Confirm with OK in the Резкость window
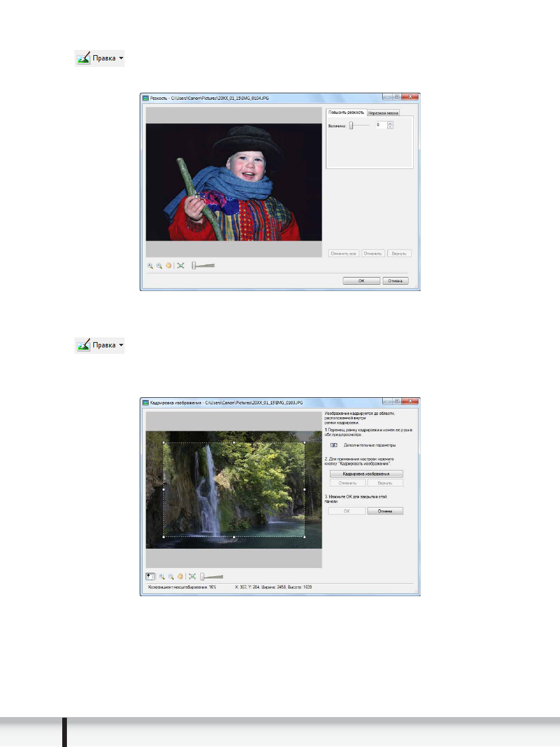This screenshot has height=747, width=560. point(362,280)
